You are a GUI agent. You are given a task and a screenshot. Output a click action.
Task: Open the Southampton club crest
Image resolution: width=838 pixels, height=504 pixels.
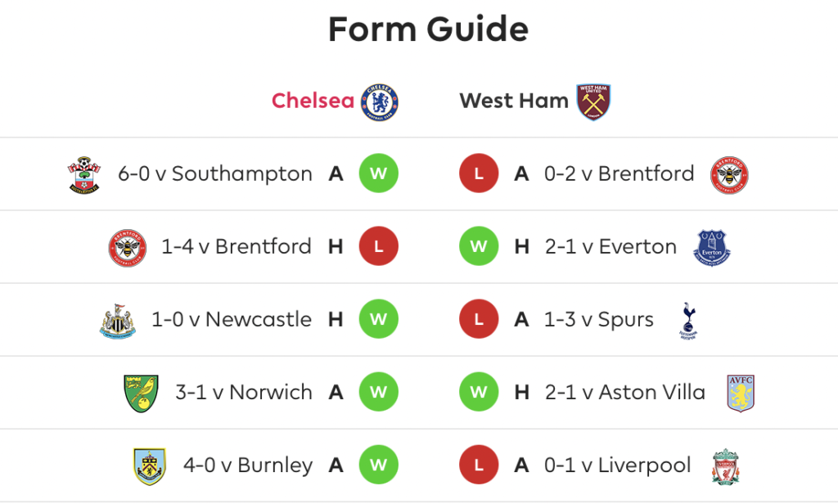(x=84, y=175)
